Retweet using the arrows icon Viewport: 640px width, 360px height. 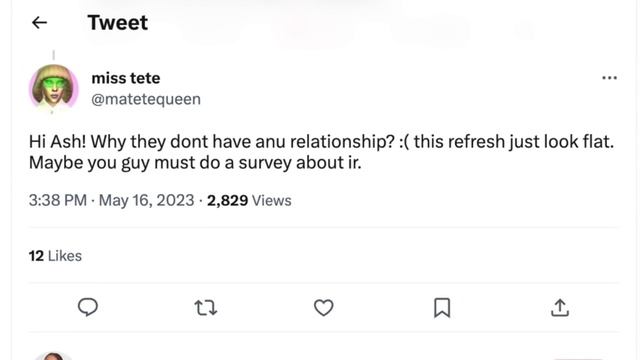pos(206,308)
